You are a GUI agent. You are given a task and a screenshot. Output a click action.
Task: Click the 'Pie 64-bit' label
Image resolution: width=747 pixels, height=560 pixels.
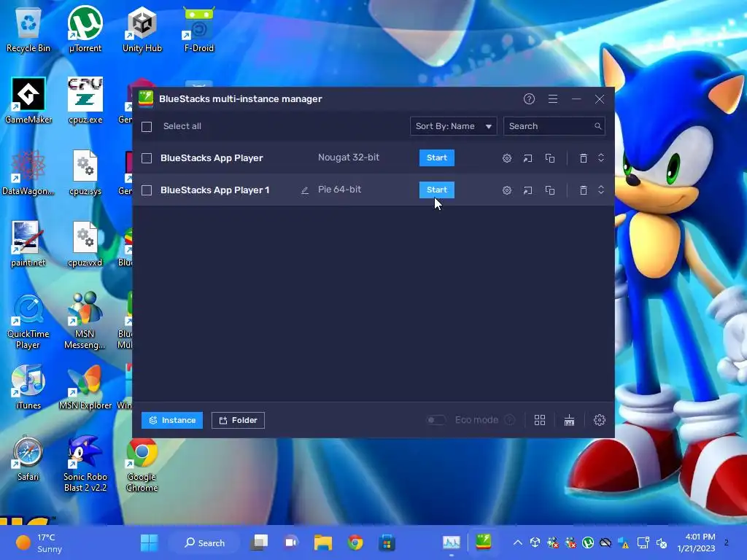tap(340, 189)
